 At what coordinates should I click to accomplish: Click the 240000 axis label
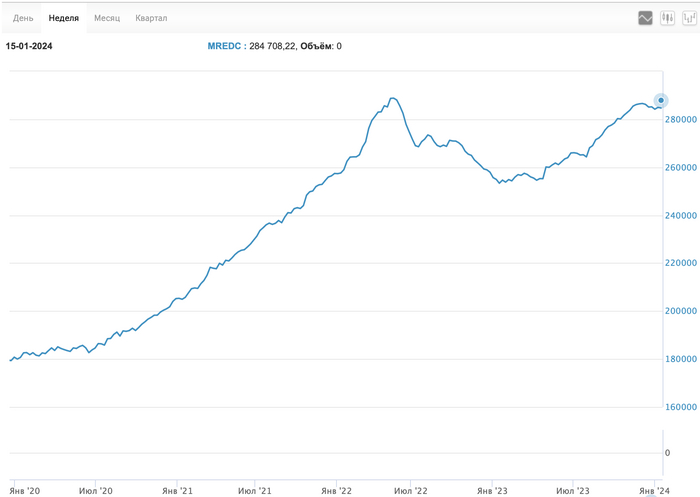680,216
